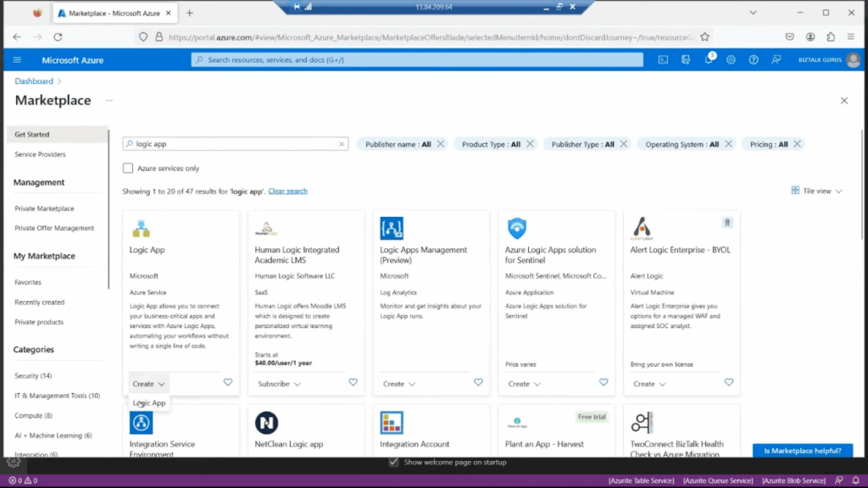
Task: Remove the Publisher Type filter
Action: click(623, 144)
